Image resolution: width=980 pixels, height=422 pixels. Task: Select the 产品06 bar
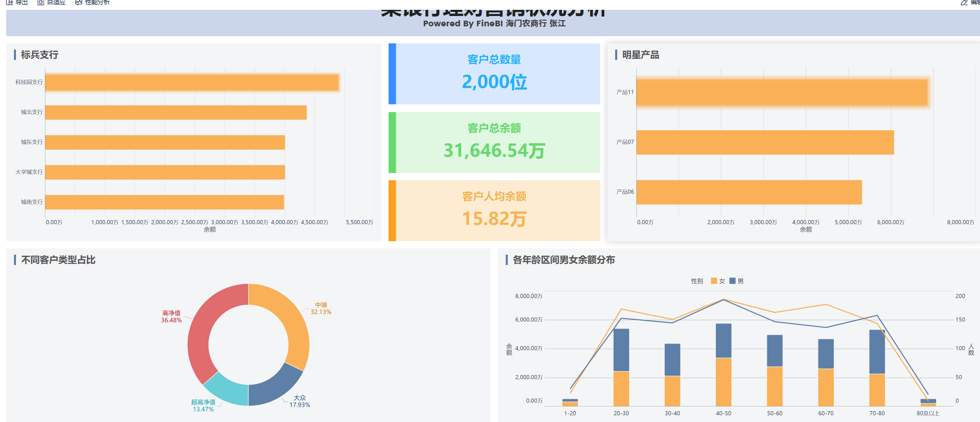point(749,192)
